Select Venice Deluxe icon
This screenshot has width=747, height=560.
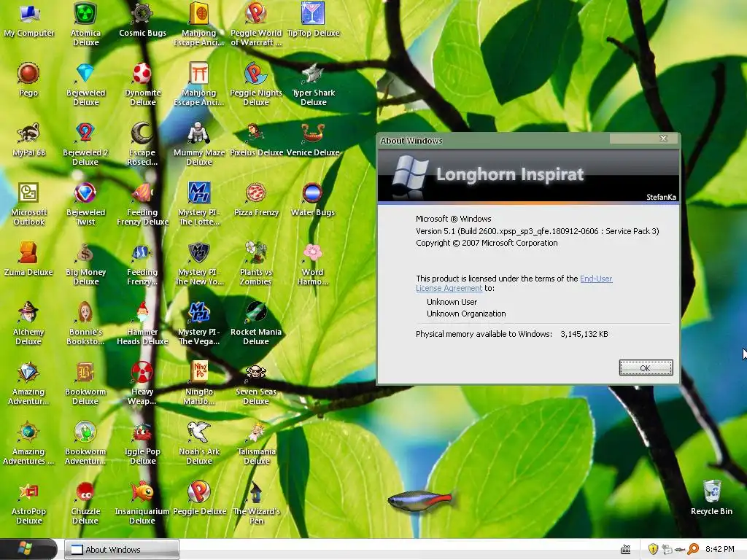tap(313, 139)
